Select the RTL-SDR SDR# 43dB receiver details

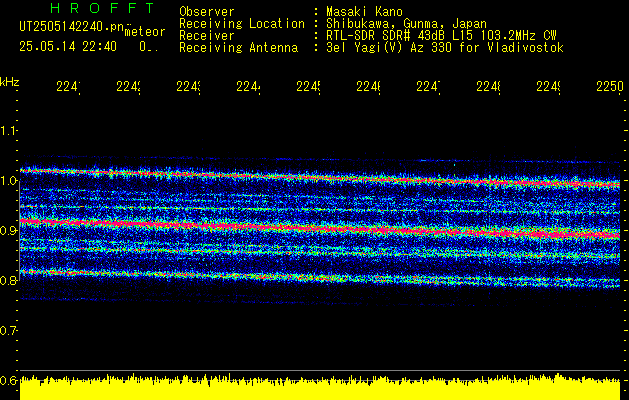(441, 36)
